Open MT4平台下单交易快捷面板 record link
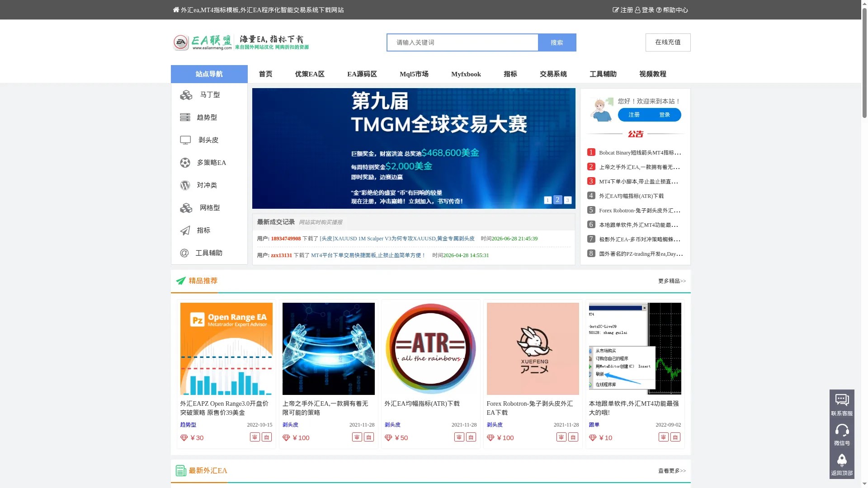Viewport: 868px width, 488px height. pyautogui.click(x=368, y=255)
